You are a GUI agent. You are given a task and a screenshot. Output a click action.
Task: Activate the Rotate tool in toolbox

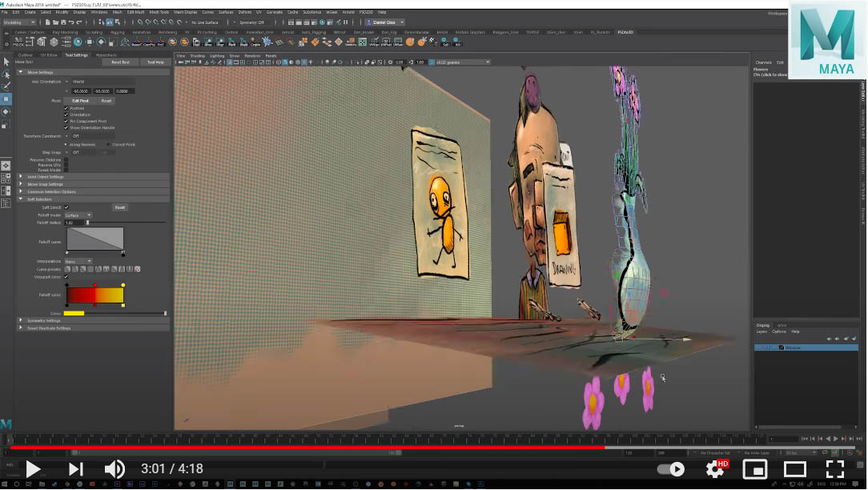point(6,112)
